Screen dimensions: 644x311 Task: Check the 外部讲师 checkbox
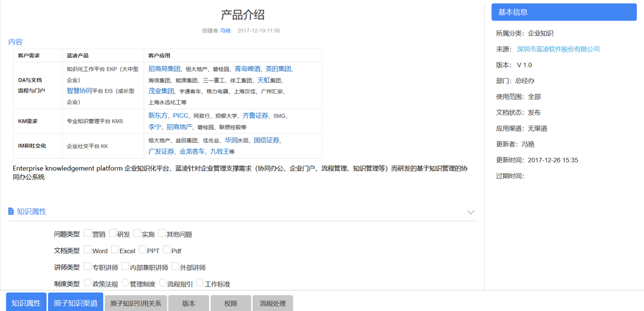point(175,267)
